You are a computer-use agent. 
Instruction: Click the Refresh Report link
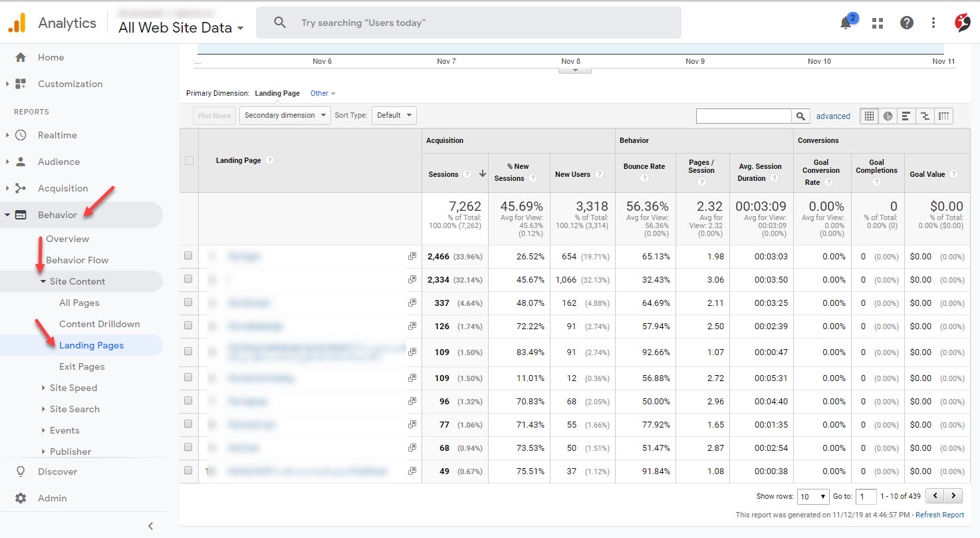(942, 514)
